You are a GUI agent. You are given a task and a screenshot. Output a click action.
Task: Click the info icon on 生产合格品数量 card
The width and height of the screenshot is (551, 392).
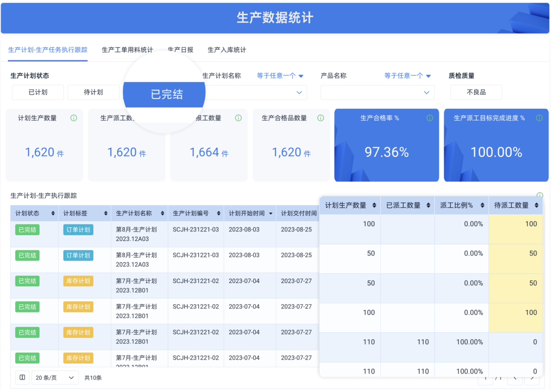click(x=320, y=118)
